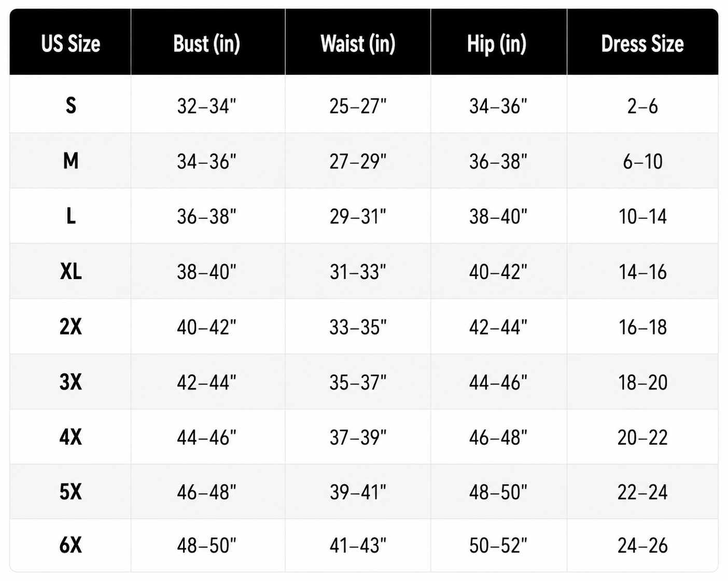Click the 32–34" bust measurement cell
Viewport: 728px width, 581px height.
point(206,106)
